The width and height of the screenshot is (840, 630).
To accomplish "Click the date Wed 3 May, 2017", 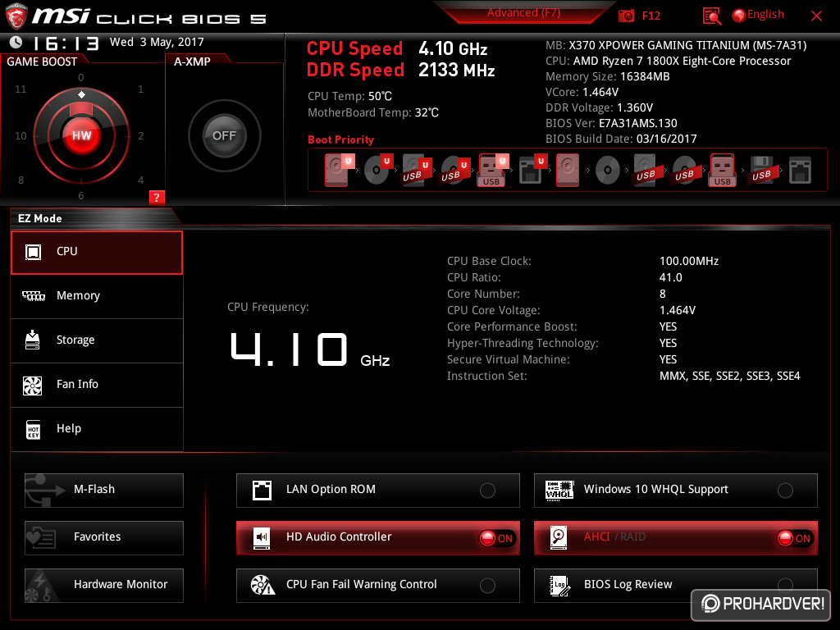I will (157, 42).
